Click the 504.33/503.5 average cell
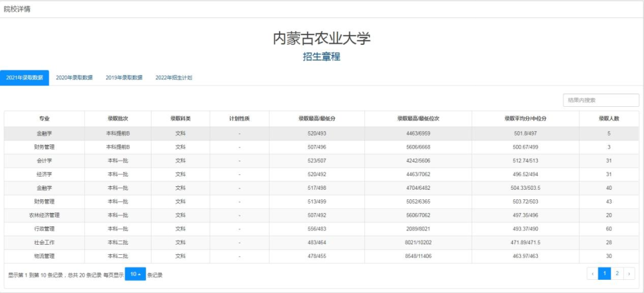 (525, 188)
